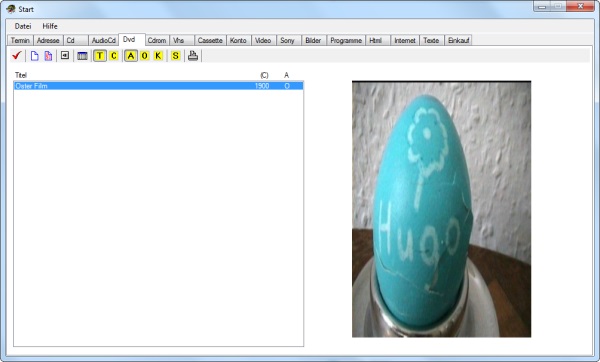600x362 pixels.
Task: Click the year value 1900 in the row
Action: pos(262,86)
